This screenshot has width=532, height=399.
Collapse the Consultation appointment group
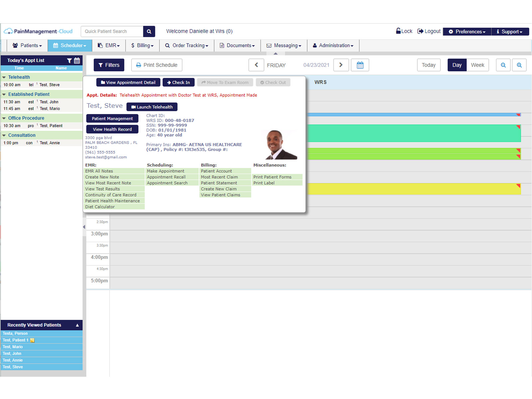point(4,135)
